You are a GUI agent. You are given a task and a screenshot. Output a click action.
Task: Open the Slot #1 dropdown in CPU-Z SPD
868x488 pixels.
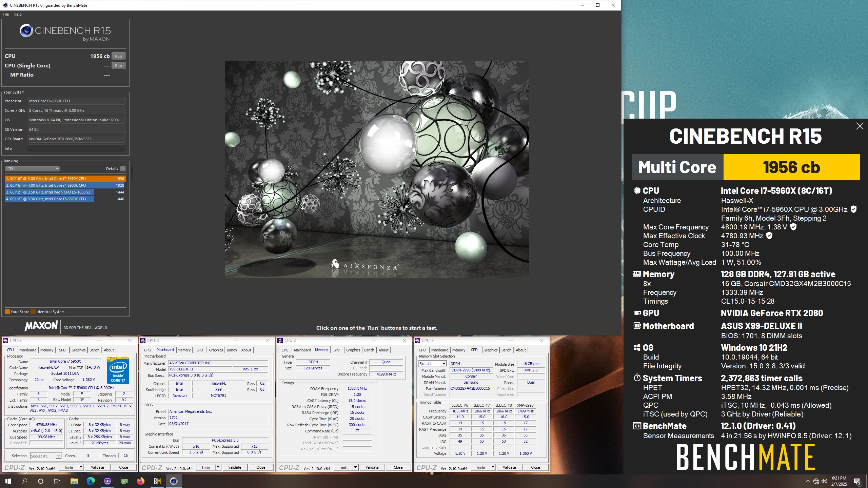(x=443, y=364)
